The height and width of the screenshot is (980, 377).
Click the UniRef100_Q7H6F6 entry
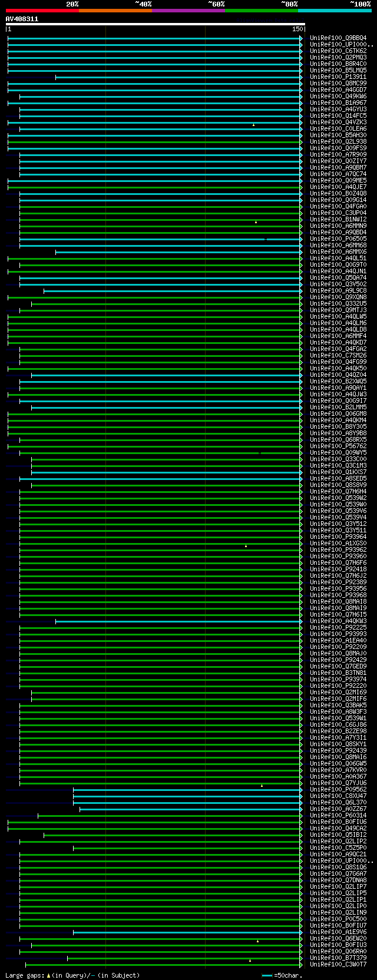coord(338,563)
